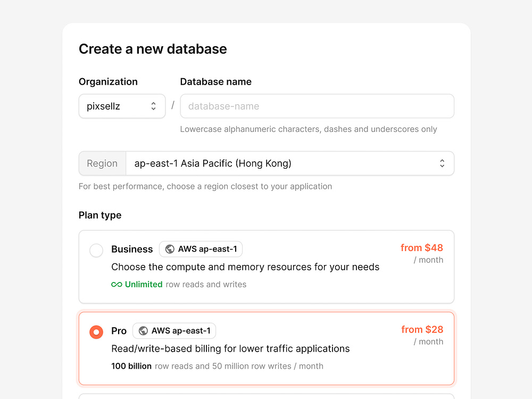Click the gray Region label prefix
The width and height of the screenshot is (532, 399).
[x=102, y=163]
